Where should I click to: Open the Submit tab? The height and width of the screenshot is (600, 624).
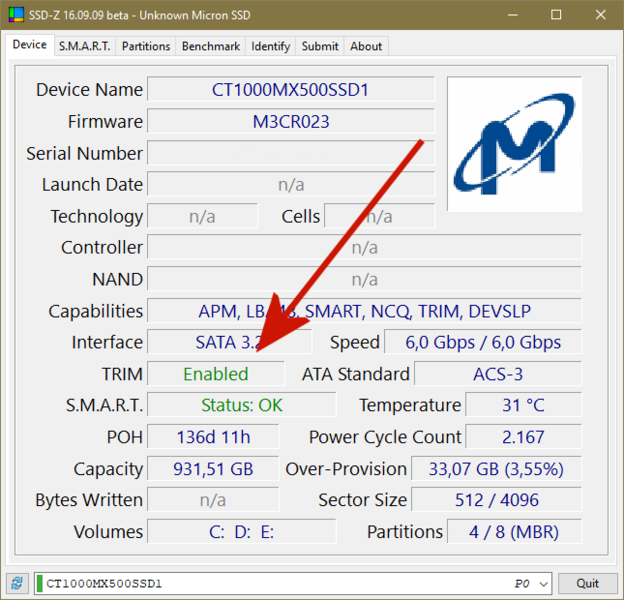click(320, 46)
